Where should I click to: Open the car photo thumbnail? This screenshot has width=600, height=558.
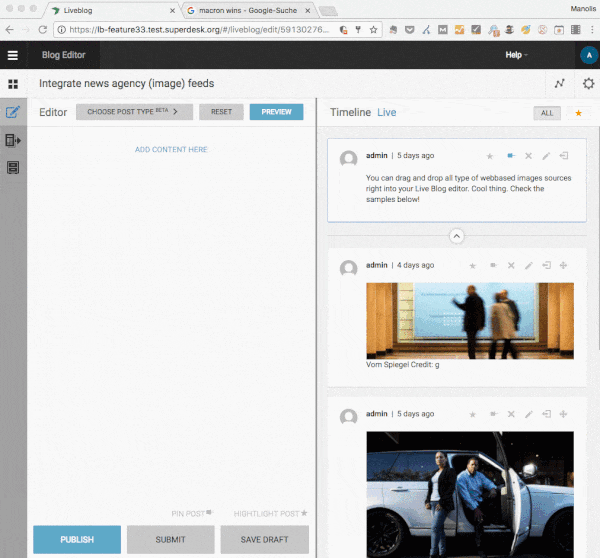(x=470, y=494)
